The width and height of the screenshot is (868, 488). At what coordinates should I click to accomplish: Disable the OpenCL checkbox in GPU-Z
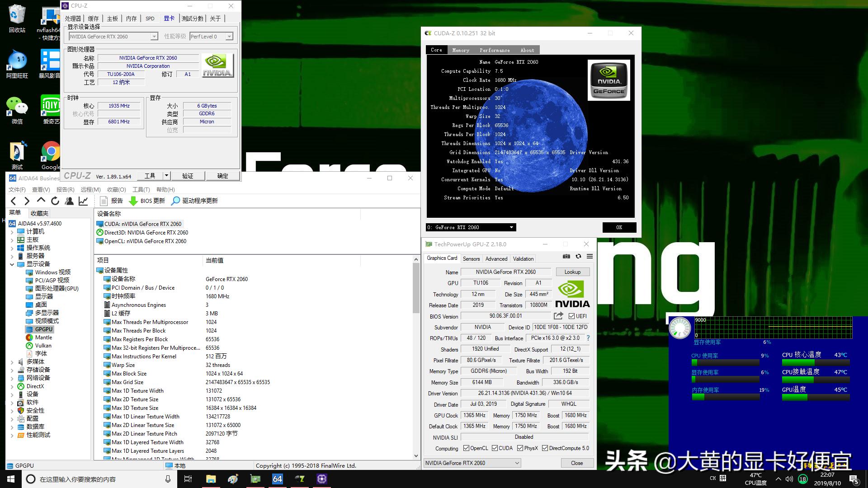(467, 448)
